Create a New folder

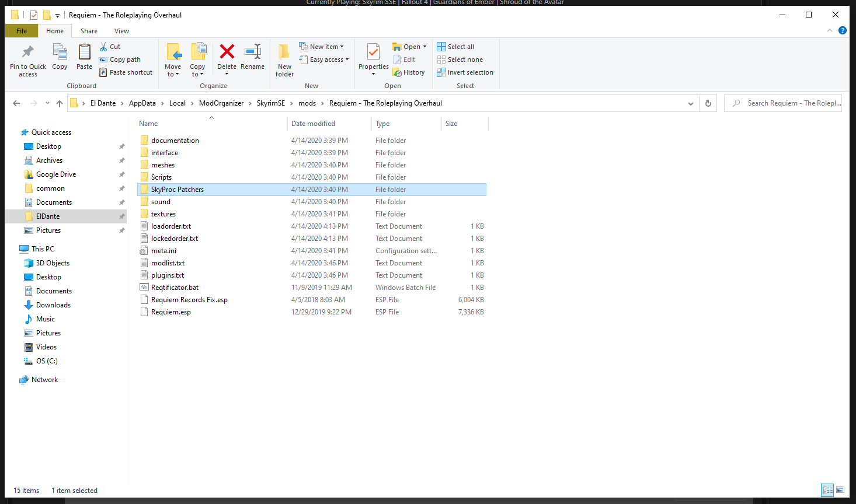coord(284,60)
